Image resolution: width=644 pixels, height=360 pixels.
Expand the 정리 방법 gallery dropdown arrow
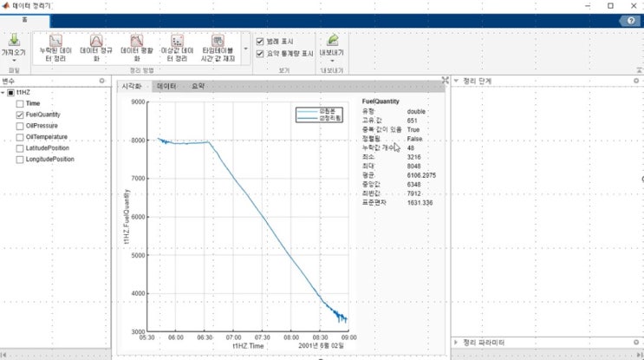click(245, 49)
